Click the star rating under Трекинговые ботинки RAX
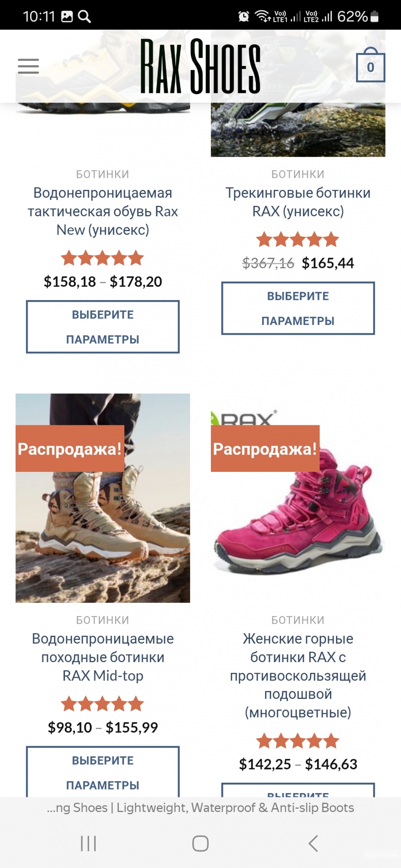Image resolution: width=401 pixels, height=868 pixels. click(298, 240)
